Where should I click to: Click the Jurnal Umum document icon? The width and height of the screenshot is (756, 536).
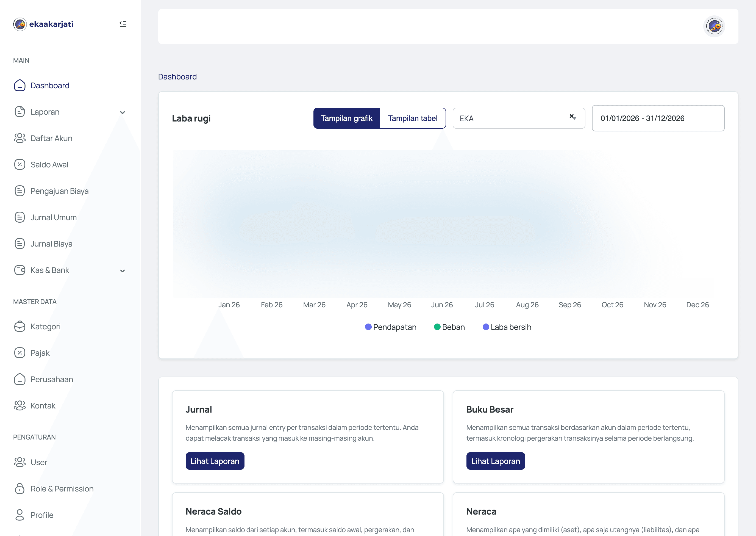point(20,217)
